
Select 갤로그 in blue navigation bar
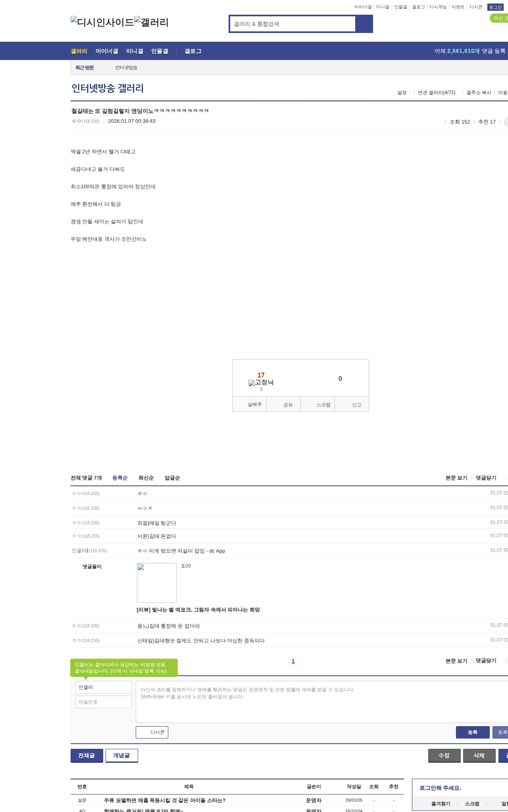tap(193, 51)
